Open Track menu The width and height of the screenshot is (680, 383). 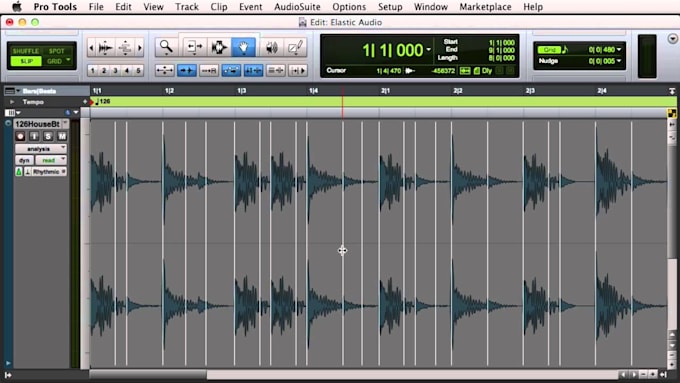(186, 7)
